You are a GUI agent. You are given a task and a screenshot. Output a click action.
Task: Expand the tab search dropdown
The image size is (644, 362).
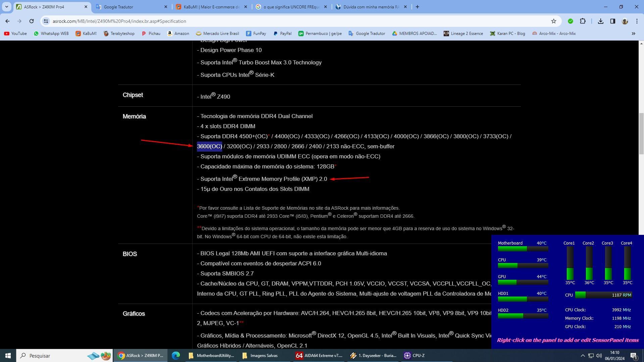(6, 7)
